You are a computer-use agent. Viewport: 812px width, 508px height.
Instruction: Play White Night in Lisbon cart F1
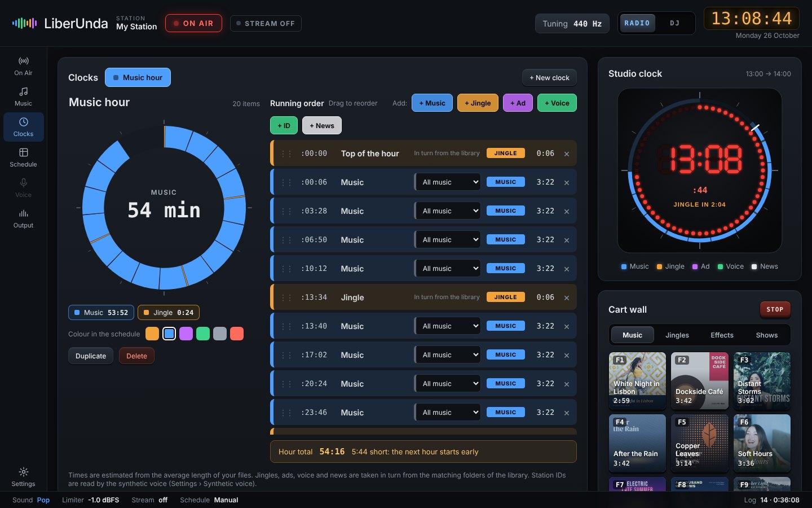pyautogui.click(x=637, y=380)
